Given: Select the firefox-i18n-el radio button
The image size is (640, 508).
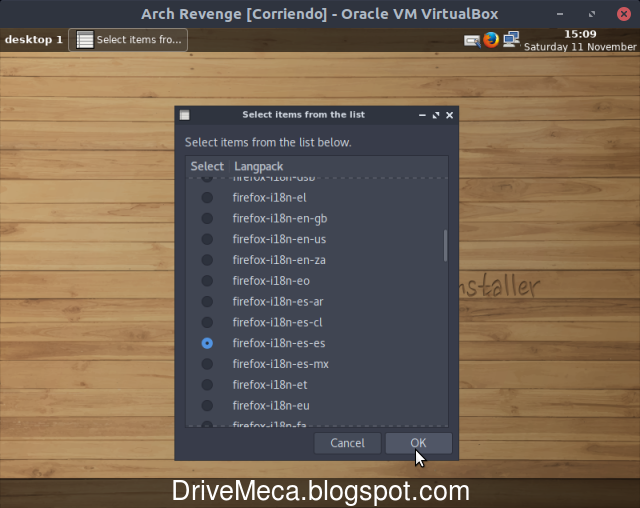Looking at the screenshot, I should 207,198.
